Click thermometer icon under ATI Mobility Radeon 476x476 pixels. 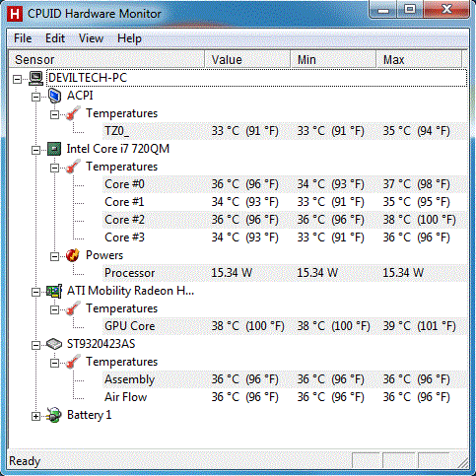click(x=73, y=308)
